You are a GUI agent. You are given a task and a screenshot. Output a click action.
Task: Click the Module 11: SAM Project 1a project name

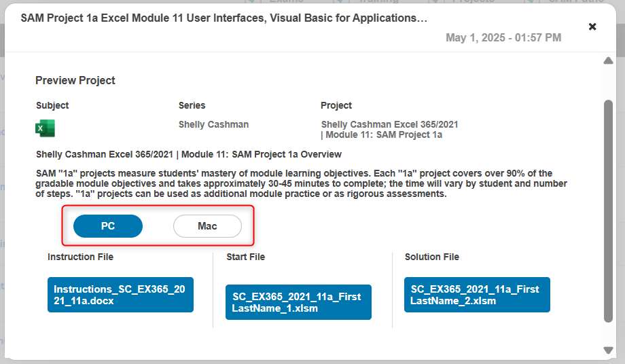[389, 130]
